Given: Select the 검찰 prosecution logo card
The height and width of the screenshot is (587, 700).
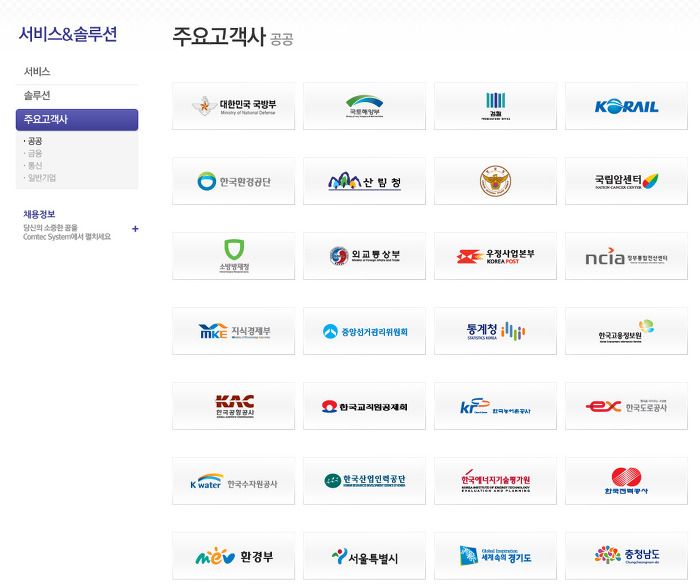Looking at the screenshot, I should point(496,106).
